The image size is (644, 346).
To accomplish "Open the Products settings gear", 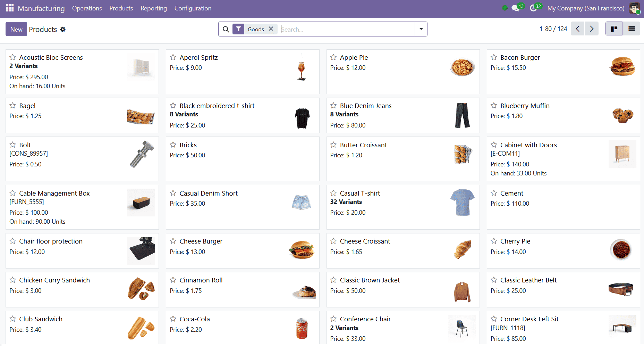I will click(x=63, y=30).
